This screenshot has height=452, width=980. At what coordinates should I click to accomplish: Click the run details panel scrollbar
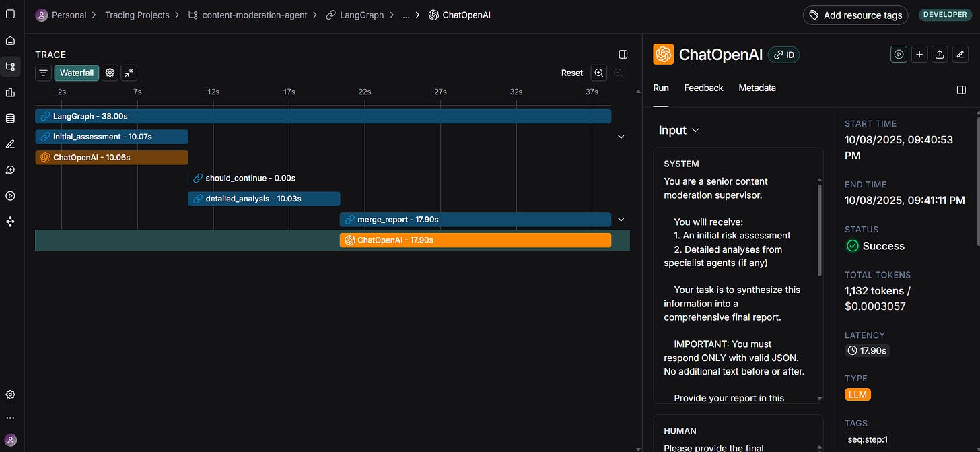[977, 182]
